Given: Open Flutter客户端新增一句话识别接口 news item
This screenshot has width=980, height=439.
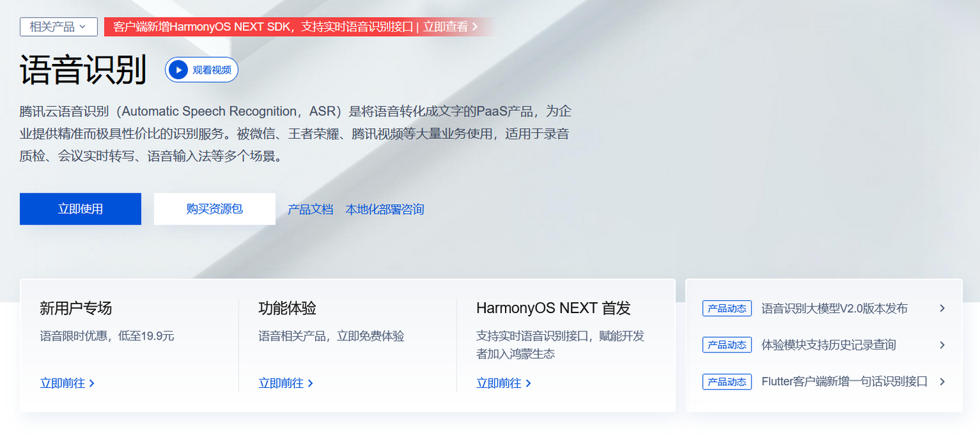Looking at the screenshot, I should click(x=845, y=382).
